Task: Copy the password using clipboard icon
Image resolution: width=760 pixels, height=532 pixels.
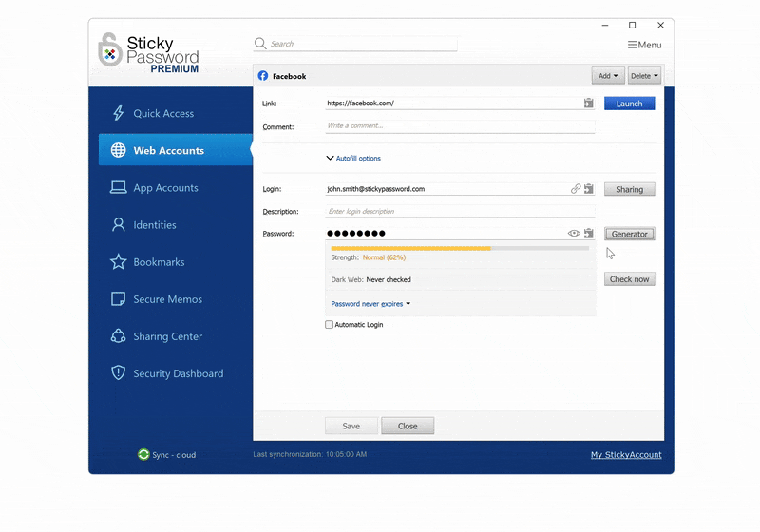Action: [589, 234]
